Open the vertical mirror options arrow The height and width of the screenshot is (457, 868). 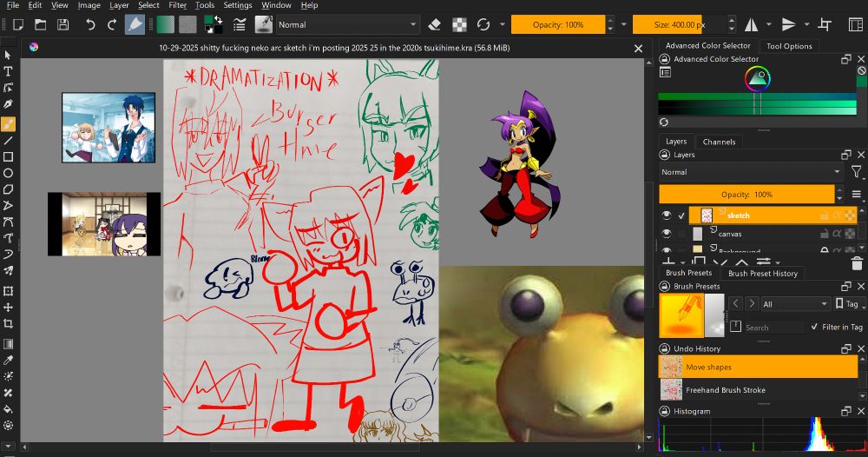point(806,24)
